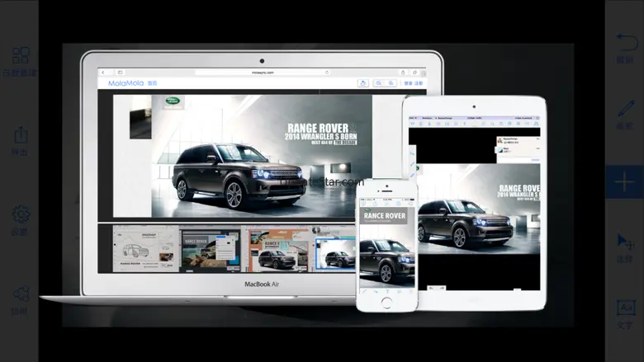Image resolution: width=644 pixels, height=362 pixels.
Task: Select the Aa text tool
Action: pyautogui.click(x=626, y=308)
